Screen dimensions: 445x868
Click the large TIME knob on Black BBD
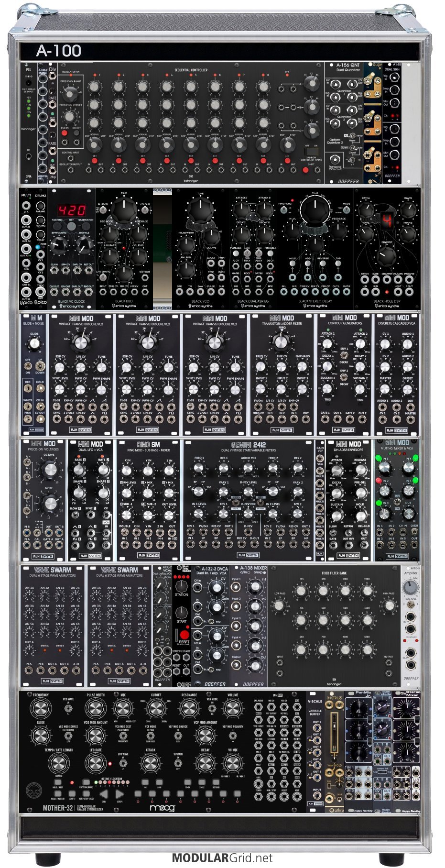click(124, 210)
